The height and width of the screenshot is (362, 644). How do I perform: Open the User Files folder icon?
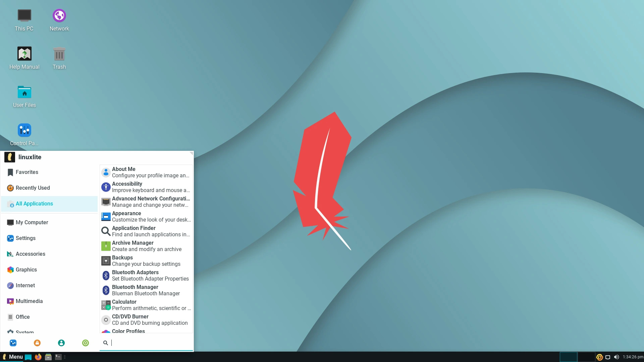[x=24, y=96]
